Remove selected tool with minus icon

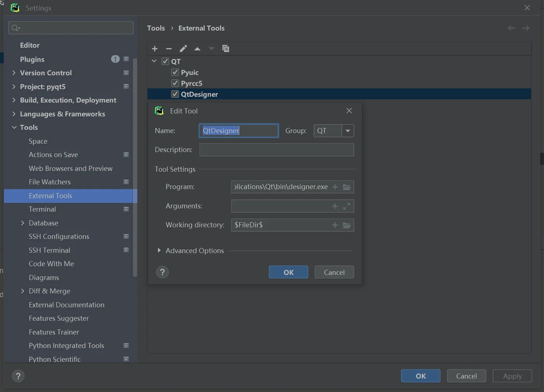[x=169, y=49]
